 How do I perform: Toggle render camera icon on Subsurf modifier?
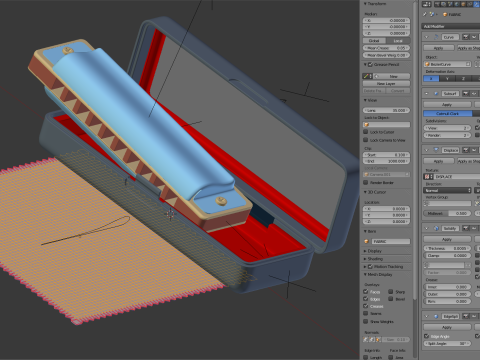466,94
